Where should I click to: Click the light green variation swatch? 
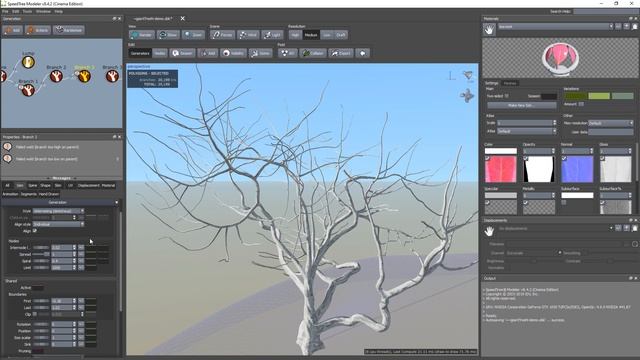pyautogui.click(x=599, y=96)
